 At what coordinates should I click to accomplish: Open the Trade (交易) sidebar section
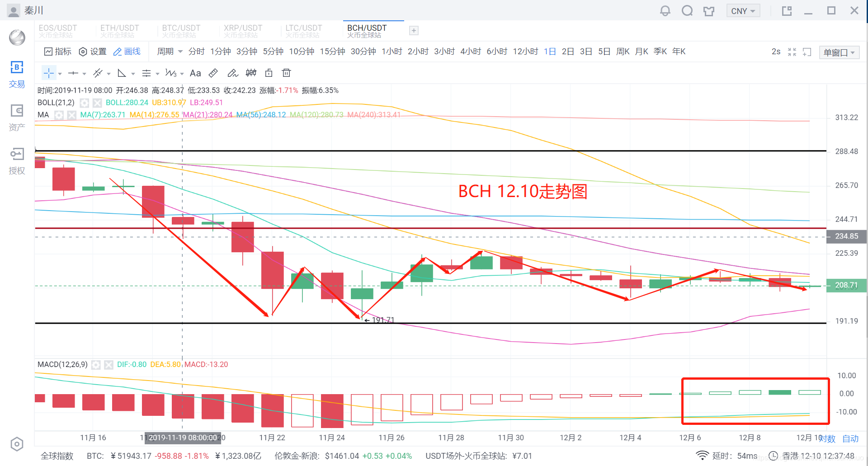tap(17, 75)
